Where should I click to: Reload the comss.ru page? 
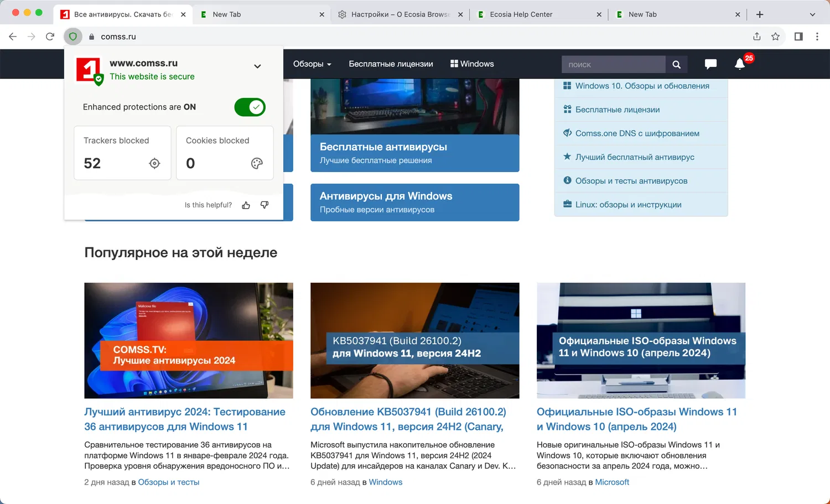coord(50,37)
